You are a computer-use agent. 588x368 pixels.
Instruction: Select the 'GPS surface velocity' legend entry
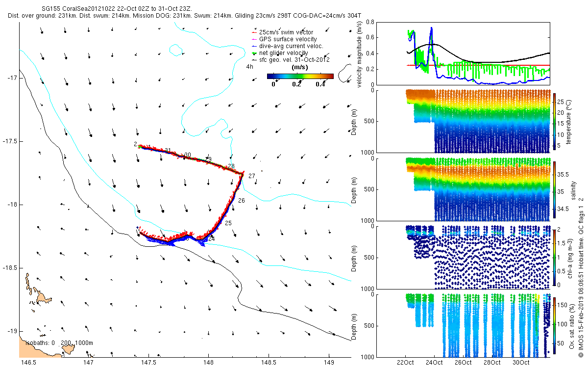click(283, 39)
